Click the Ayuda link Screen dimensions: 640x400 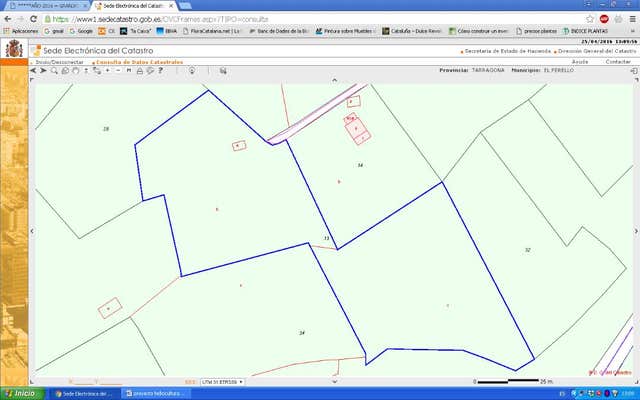point(580,62)
